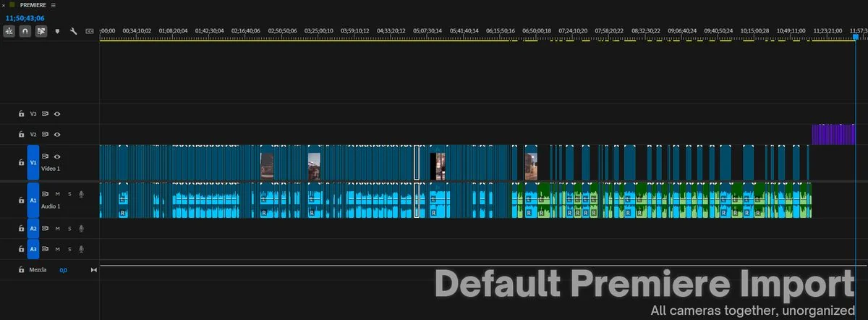Toggle V1 track targeting button
868x320 pixels.
click(x=33, y=163)
